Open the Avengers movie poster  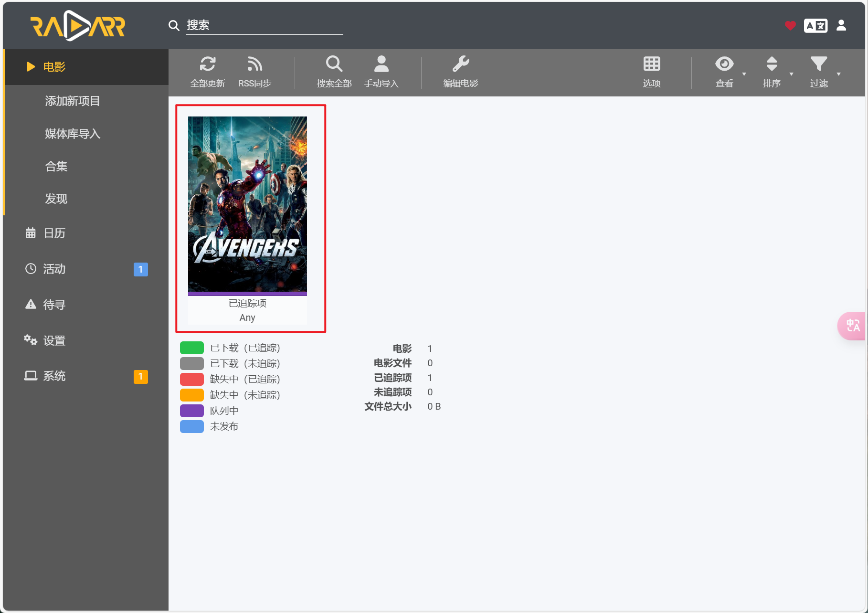247,204
